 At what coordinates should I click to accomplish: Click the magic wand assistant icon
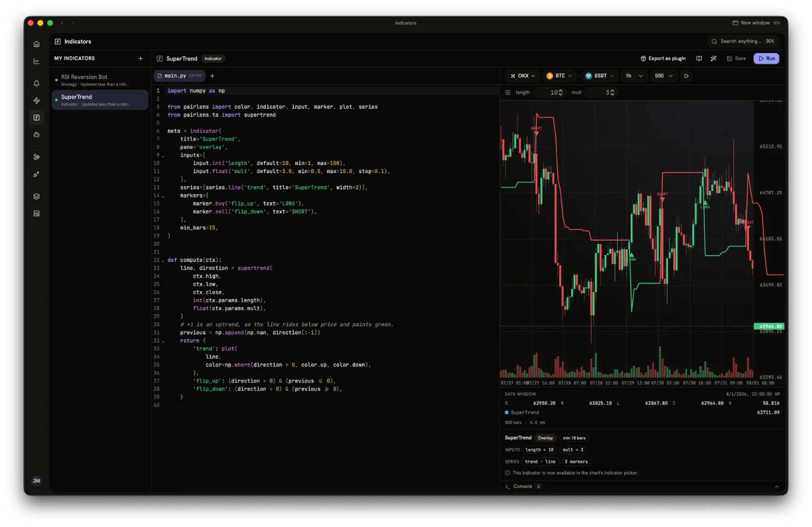(x=713, y=58)
